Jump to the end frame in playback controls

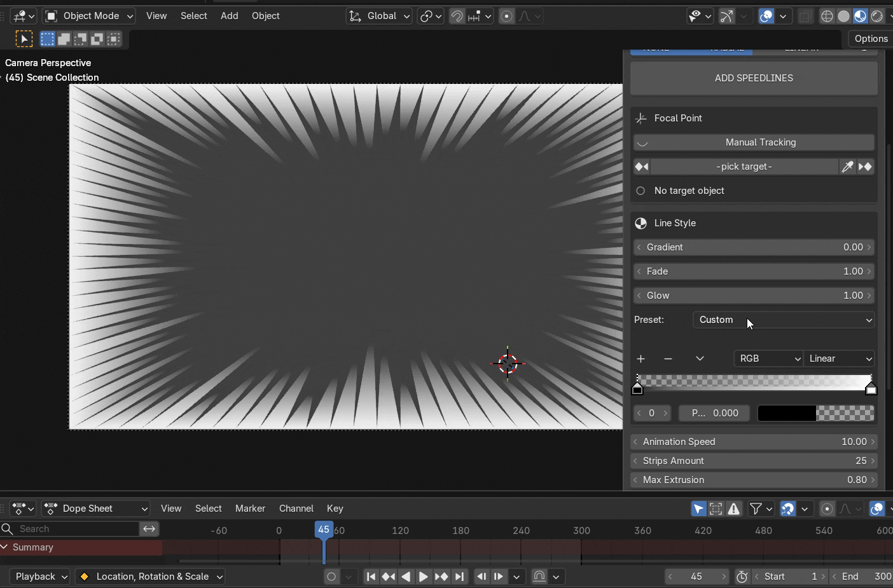pyautogui.click(x=459, y=577)
